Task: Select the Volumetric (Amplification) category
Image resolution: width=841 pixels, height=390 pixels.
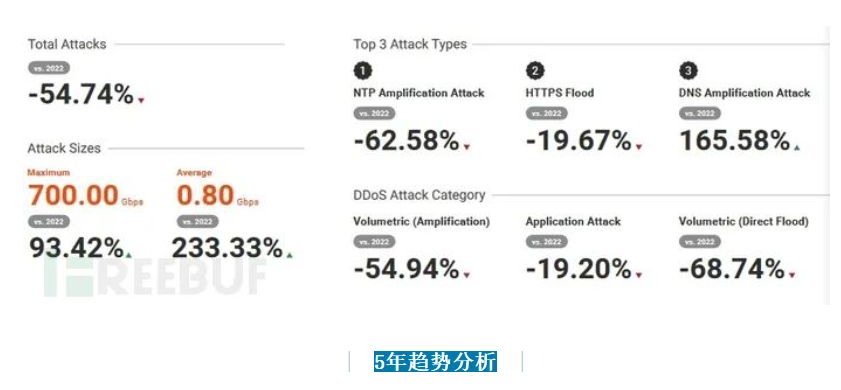Action: tap(422, 221)
